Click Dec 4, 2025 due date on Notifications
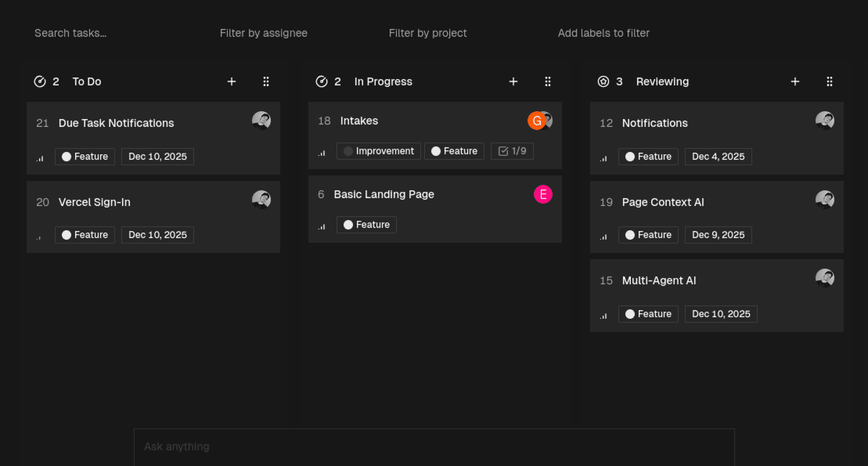 [718, 156]
